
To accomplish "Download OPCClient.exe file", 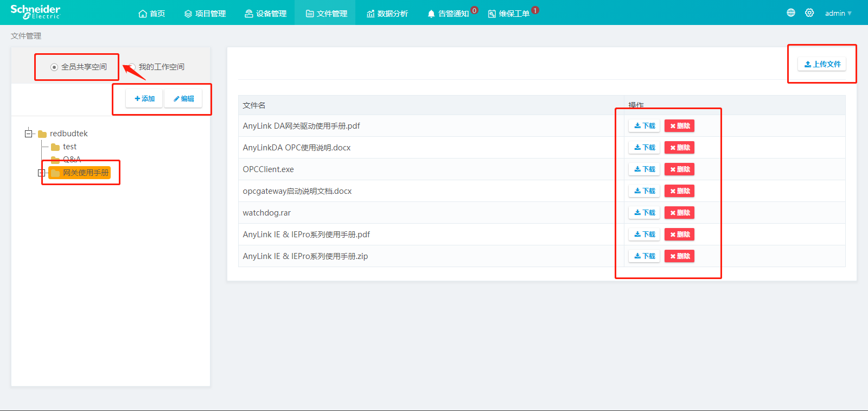I will pyautogui.click(x=644, y=169).
